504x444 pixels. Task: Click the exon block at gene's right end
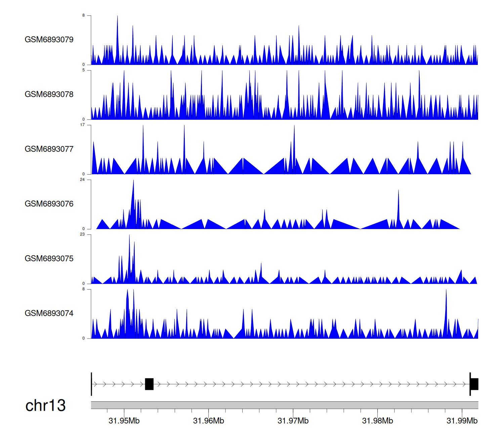pos(474,384)
